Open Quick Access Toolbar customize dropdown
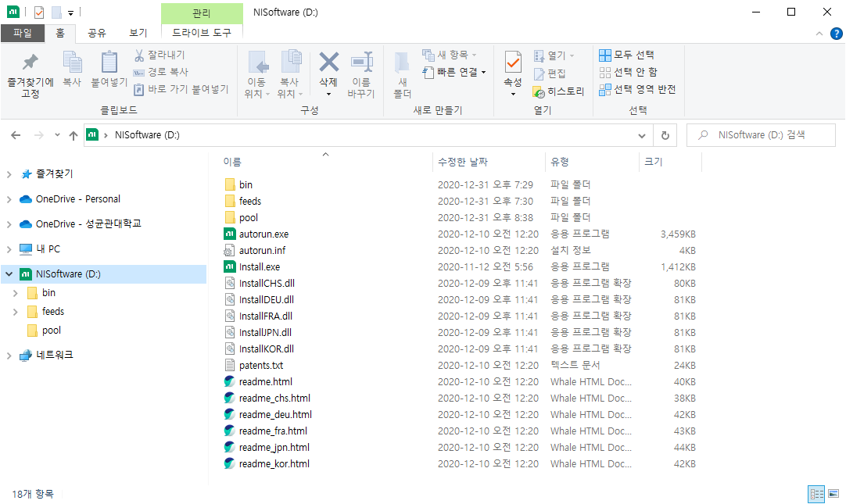846x504 pixels. click(70, 13)
